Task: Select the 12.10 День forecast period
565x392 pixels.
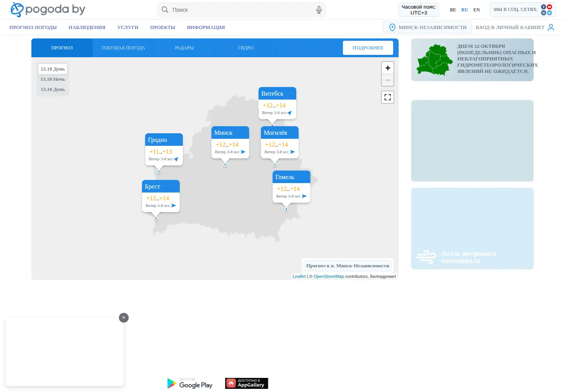Action: click(53, 69)
